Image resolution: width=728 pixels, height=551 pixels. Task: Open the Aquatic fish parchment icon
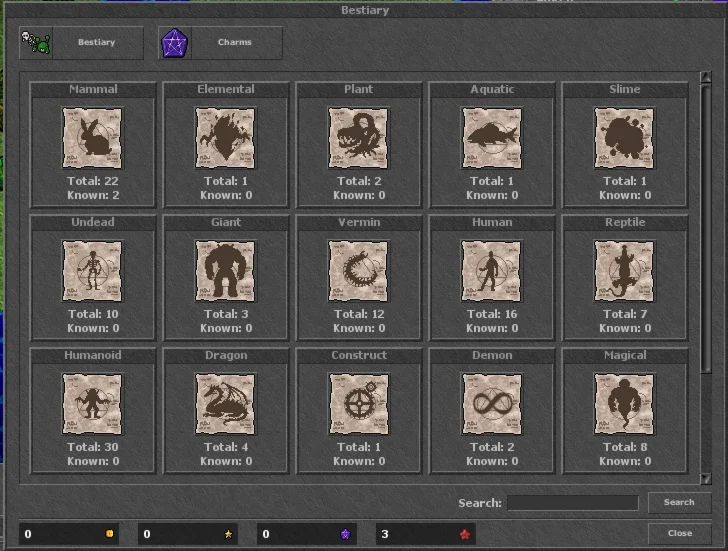tap(492, 138)
